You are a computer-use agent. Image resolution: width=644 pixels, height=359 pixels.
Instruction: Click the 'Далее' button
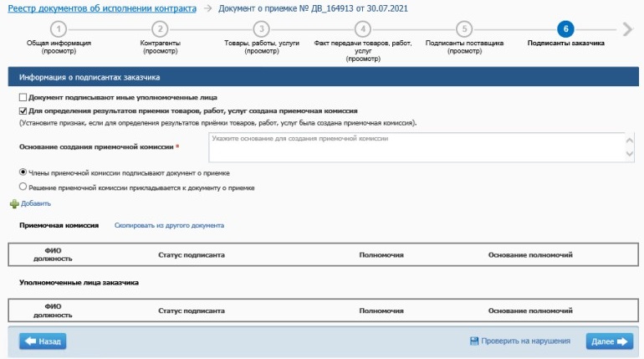click(610, 341)
